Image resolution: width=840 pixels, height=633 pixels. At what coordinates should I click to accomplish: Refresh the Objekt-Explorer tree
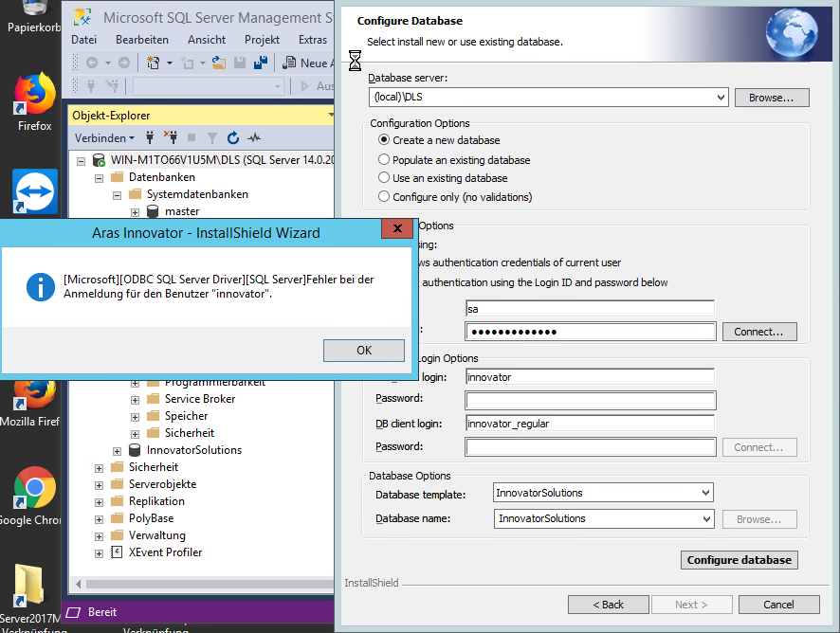pyautogui.click(x=233, y=138)
